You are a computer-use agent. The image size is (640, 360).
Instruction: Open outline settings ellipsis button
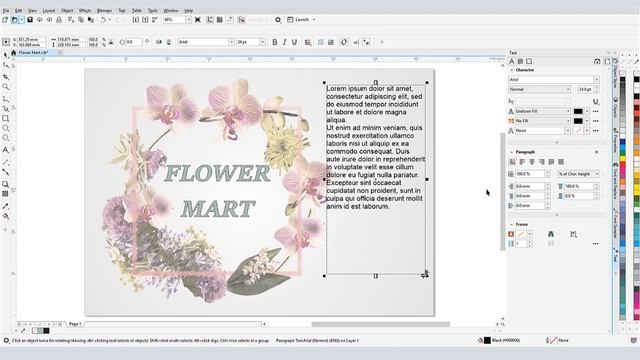[x=596, y=131]
